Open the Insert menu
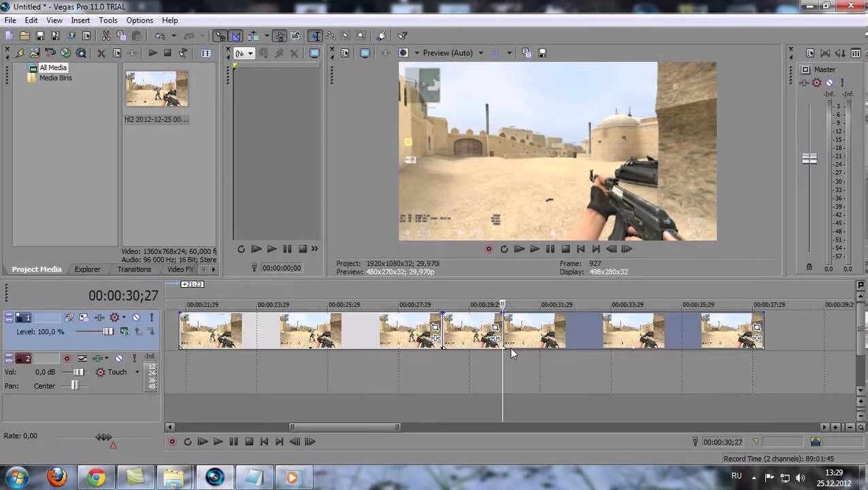The width and height of the screenshot is (868, 490). [80, 20]
